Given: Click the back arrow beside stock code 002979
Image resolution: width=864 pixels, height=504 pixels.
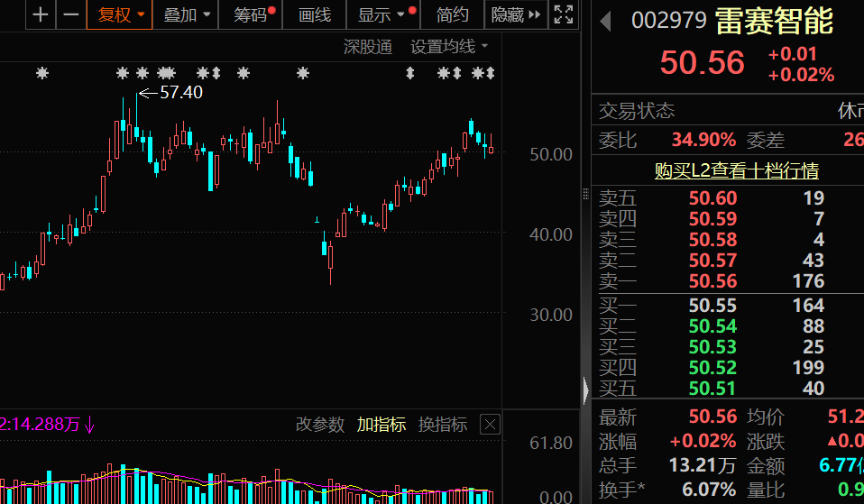Looking at the screenshot, I should tap(606, 21).
